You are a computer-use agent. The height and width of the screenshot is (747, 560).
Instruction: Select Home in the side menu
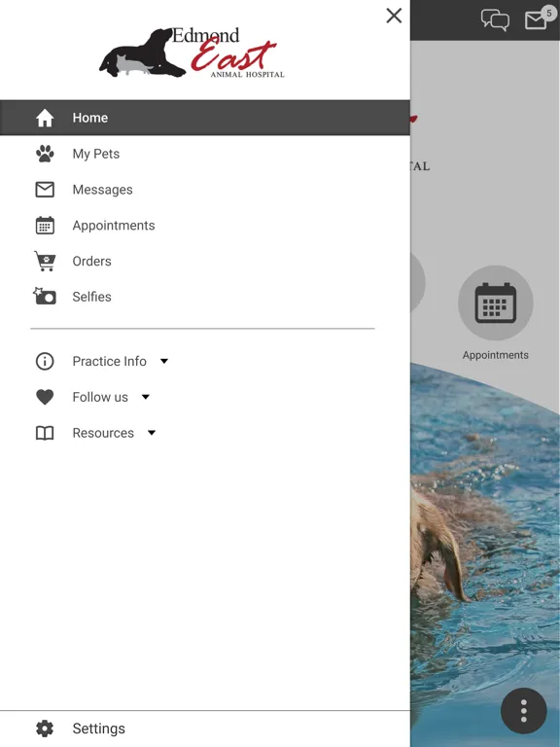[x=205, y=118]
